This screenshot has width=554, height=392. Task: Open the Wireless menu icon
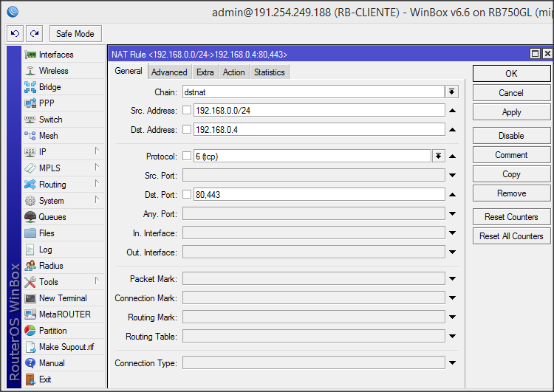tap(30, 71)
